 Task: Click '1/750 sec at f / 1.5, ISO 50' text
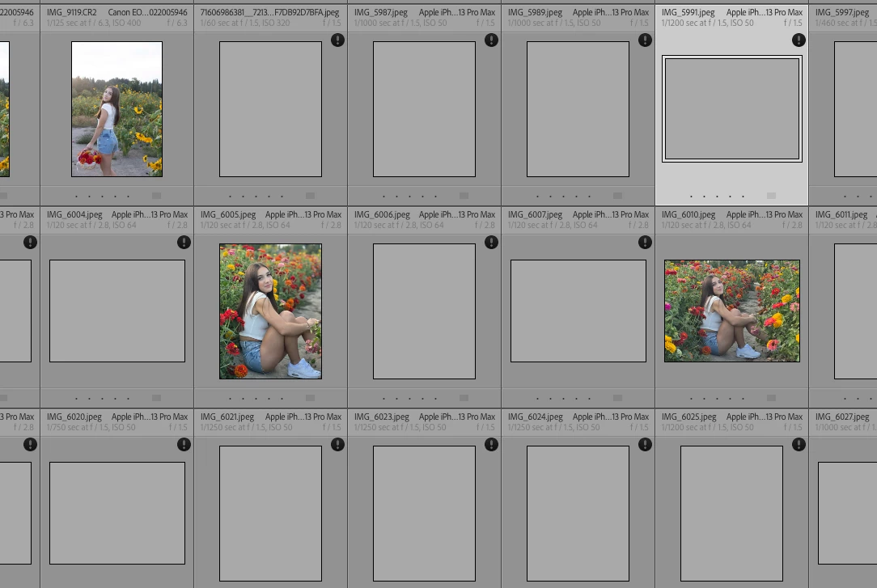tap(91, 427)
